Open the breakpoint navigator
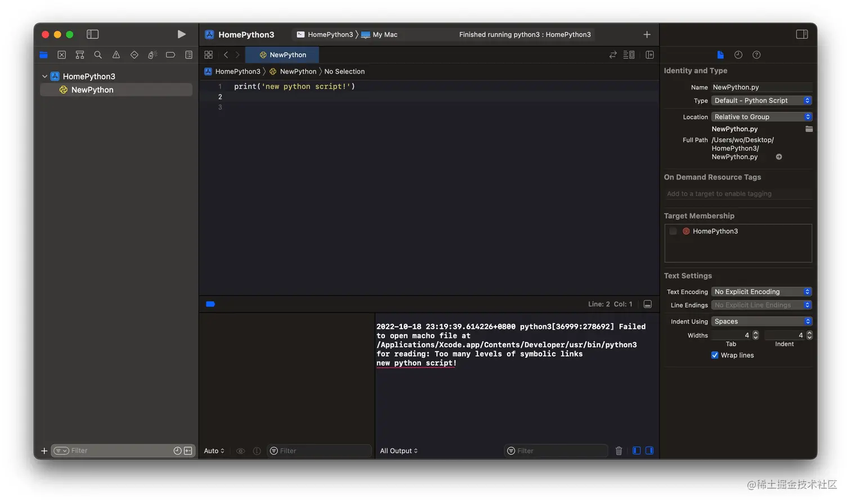Image resolution: width=851 pixels, height=504 pixels. pos(171,55)
